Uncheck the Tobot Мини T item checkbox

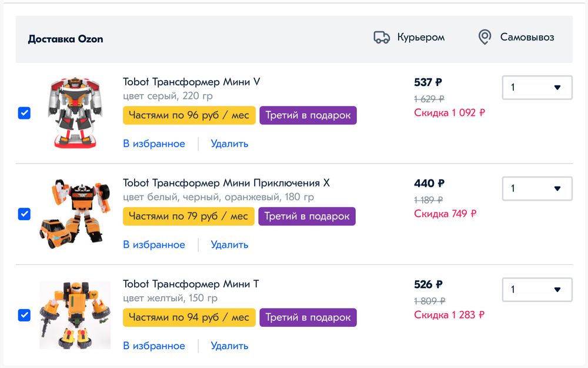pyautogui.click(x=24, y=315)
